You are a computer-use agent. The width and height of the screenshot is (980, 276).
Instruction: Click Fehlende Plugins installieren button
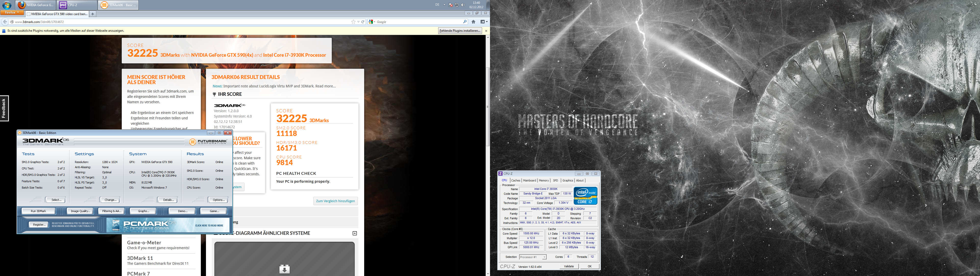(460, 30)
